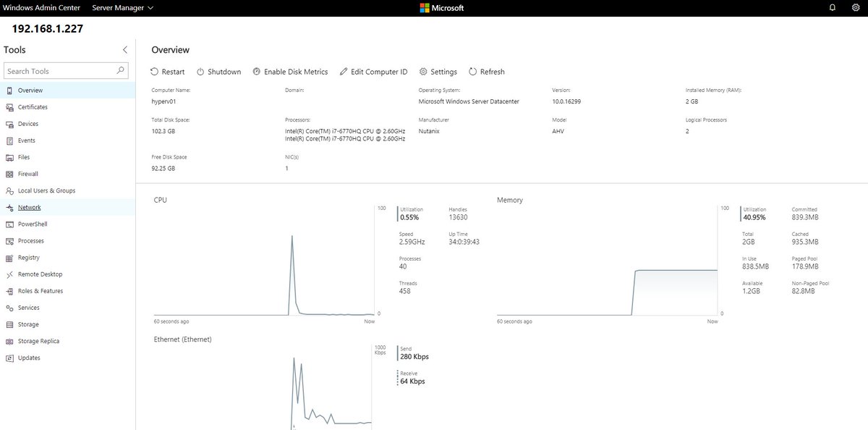Image resolution: width=868 pixels, height=430 pixels.
Task: Click the Storage Replica sidebar icon
Action: click(9, 341)
